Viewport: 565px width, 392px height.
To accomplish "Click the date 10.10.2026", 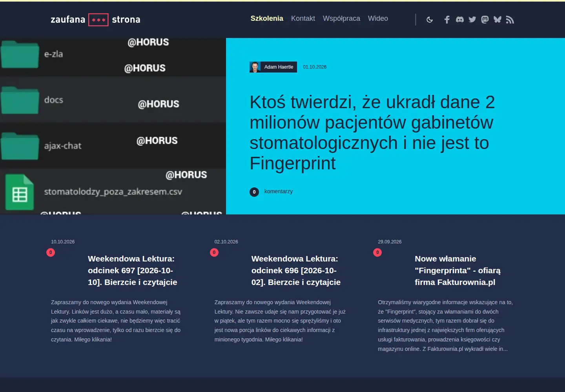I will tap(63, 242).
